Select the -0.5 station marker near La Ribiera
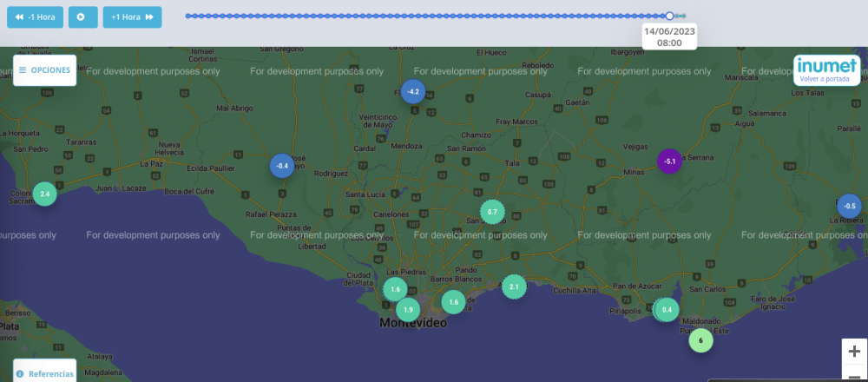Viewport: 868px width, 382px height. 849,206
